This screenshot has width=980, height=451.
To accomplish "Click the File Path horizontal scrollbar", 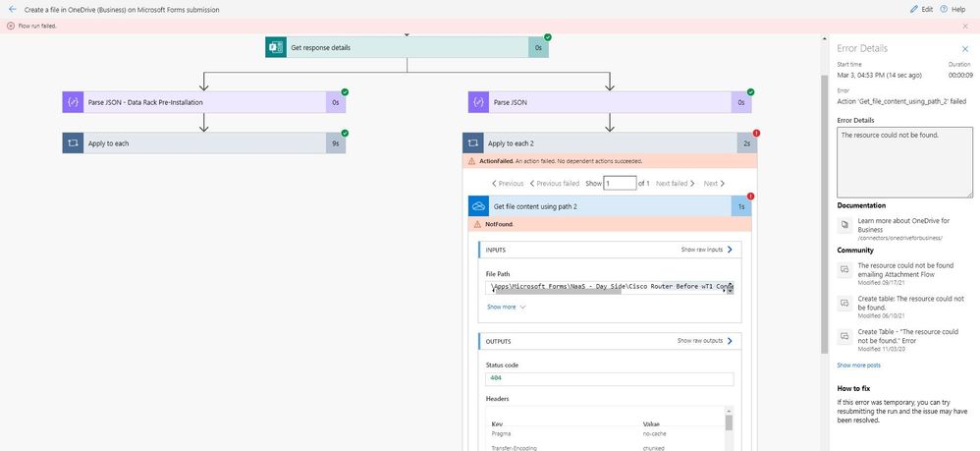I will point(558,292).
